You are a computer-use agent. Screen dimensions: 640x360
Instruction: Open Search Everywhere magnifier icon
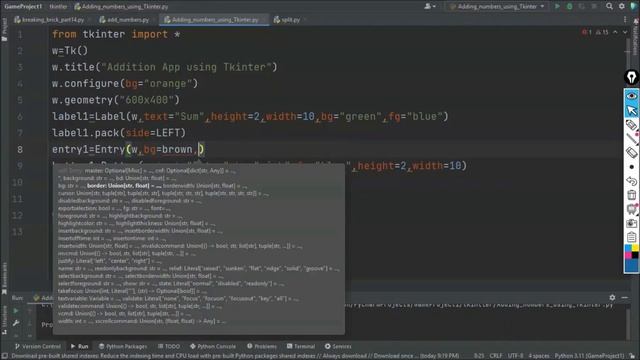click(x=609, y=6)
